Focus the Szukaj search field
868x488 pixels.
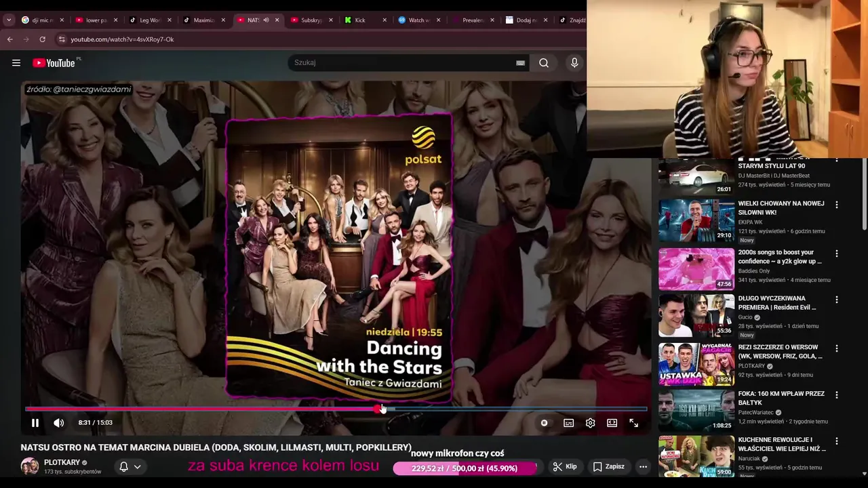click(x=403, y=62)
